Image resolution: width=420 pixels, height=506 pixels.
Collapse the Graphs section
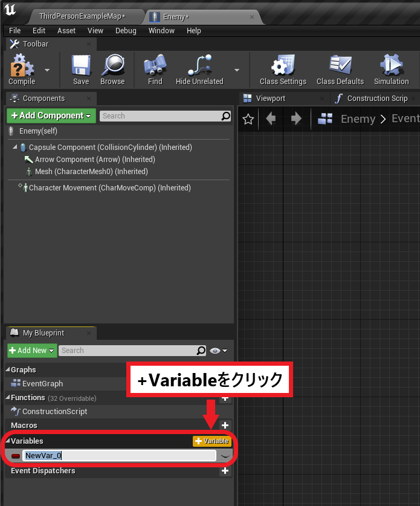(x=8, y=369)
